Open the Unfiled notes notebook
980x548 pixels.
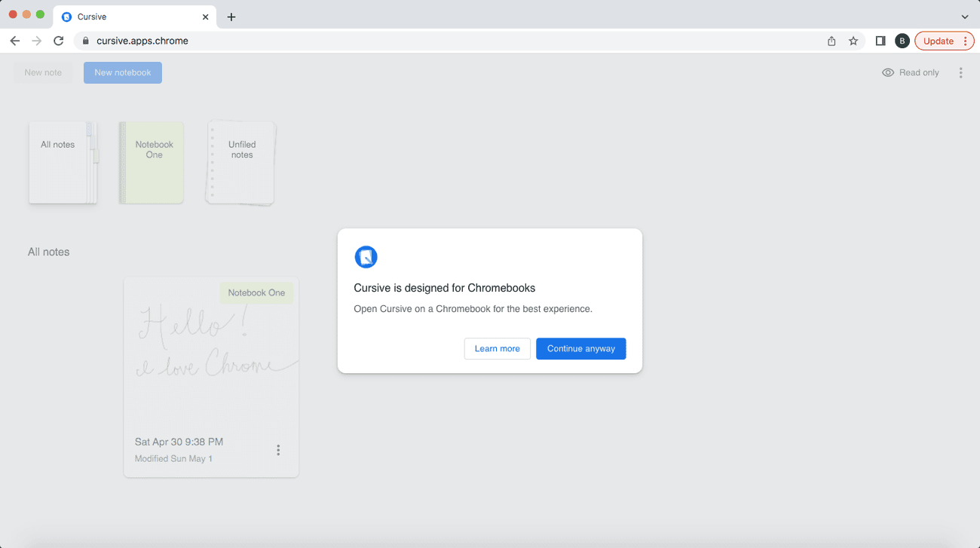pyautogui.click(x=240, y=161)
